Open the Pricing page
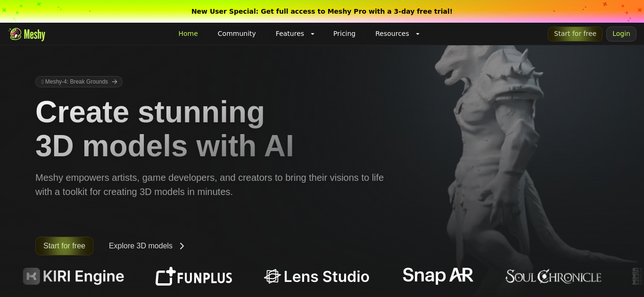 tap(344, 34)
